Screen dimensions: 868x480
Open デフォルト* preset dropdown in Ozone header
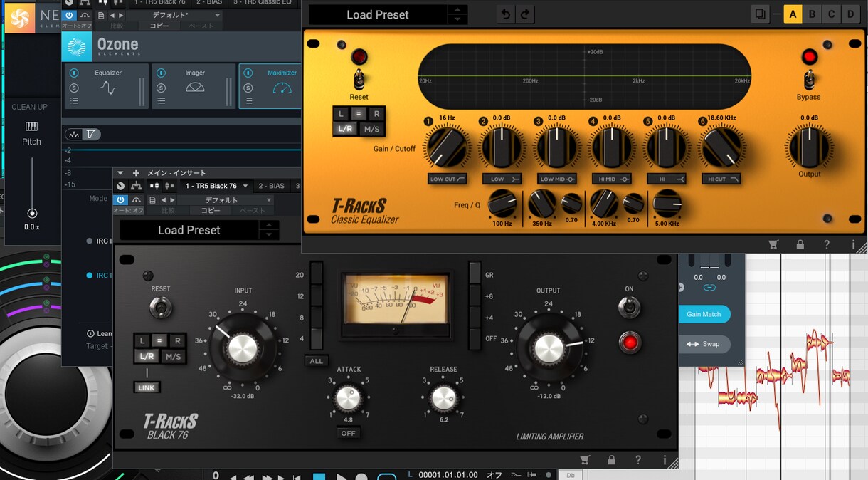click(175, 15)
